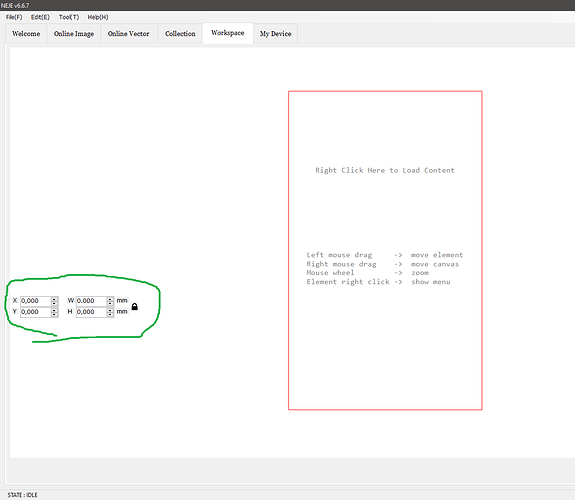Switch to the Online Image tab

tap(74, 34)
